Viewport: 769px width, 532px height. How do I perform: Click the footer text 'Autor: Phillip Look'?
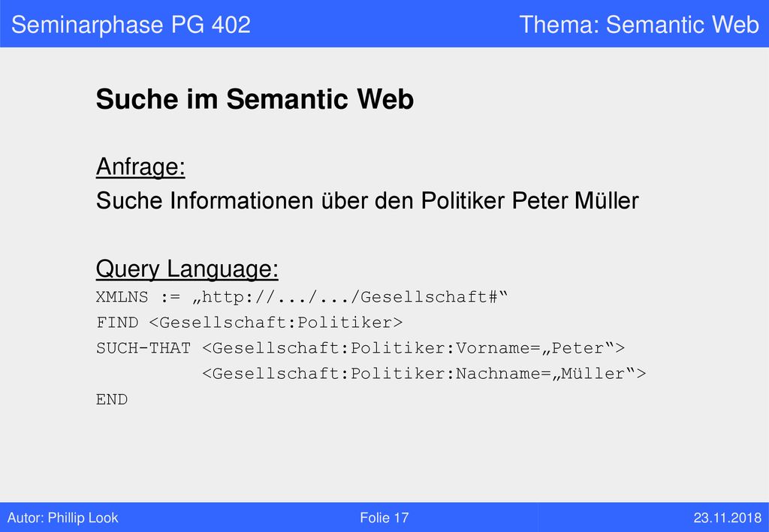[63, 518]
